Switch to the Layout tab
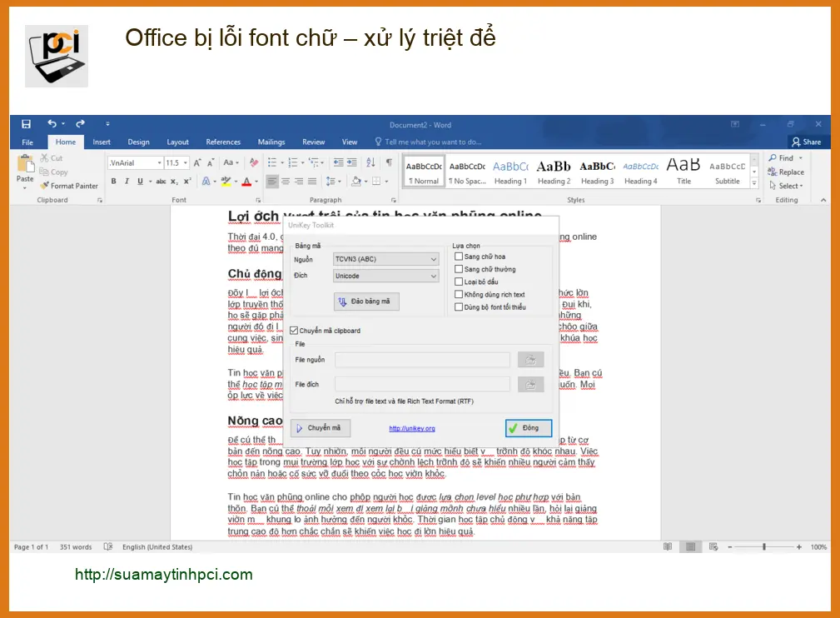The width and height of the screenshot is (840, 618). tap(178, 142)
